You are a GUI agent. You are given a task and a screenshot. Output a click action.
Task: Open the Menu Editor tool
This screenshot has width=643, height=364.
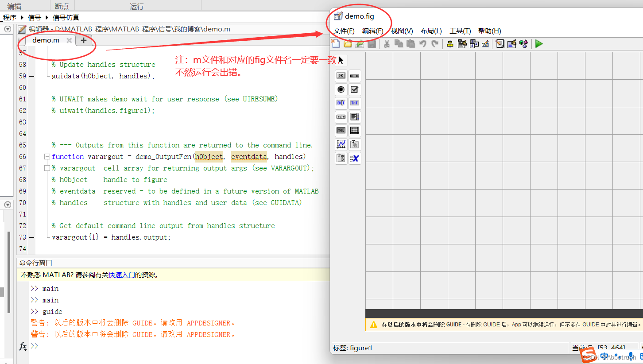(x=462, y=43)
